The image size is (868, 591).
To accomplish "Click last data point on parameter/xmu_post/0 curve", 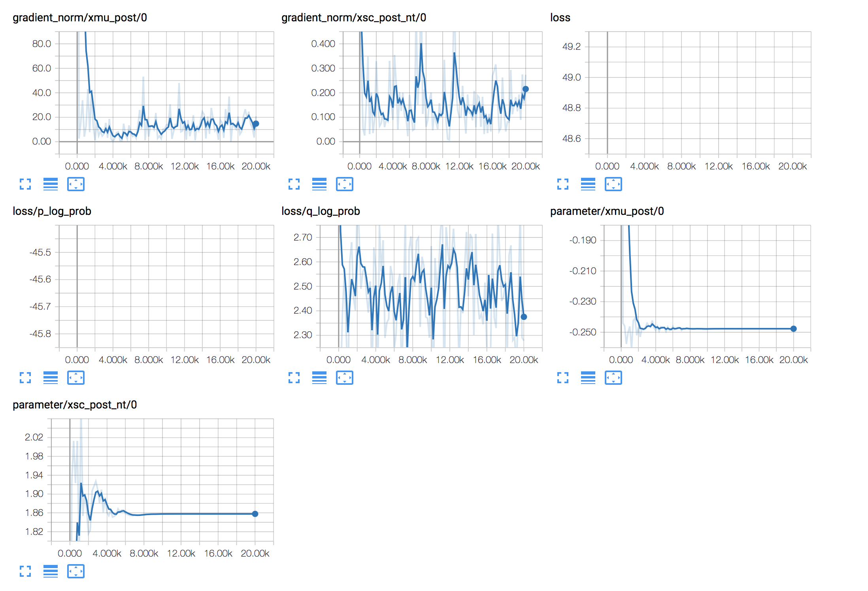I will coord(793,329).
